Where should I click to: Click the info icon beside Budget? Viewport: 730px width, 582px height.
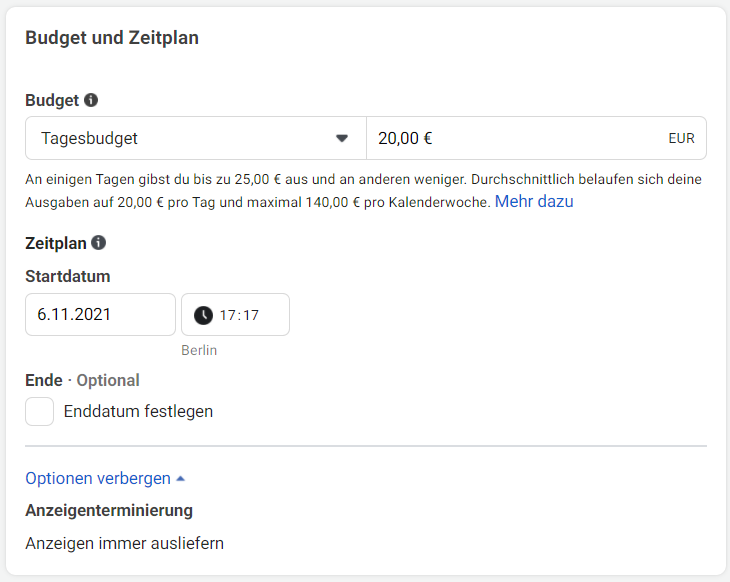pos(91,100)
